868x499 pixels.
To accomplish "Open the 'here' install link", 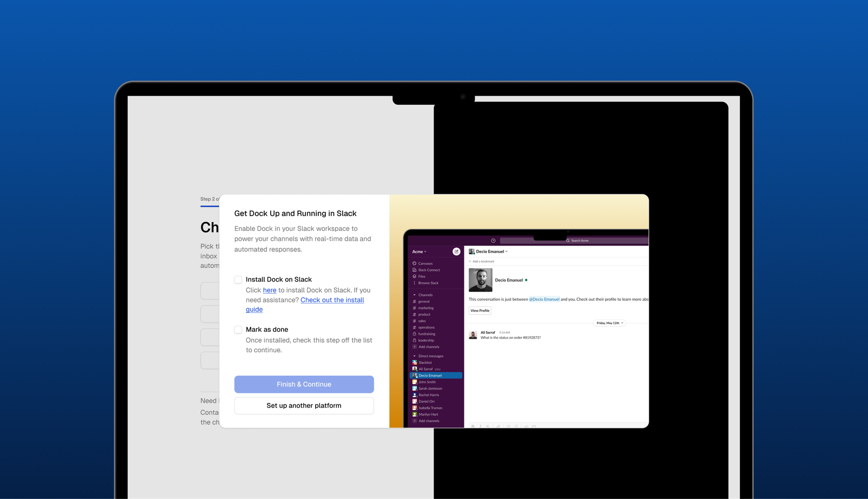I will click(x=270, y=290).
